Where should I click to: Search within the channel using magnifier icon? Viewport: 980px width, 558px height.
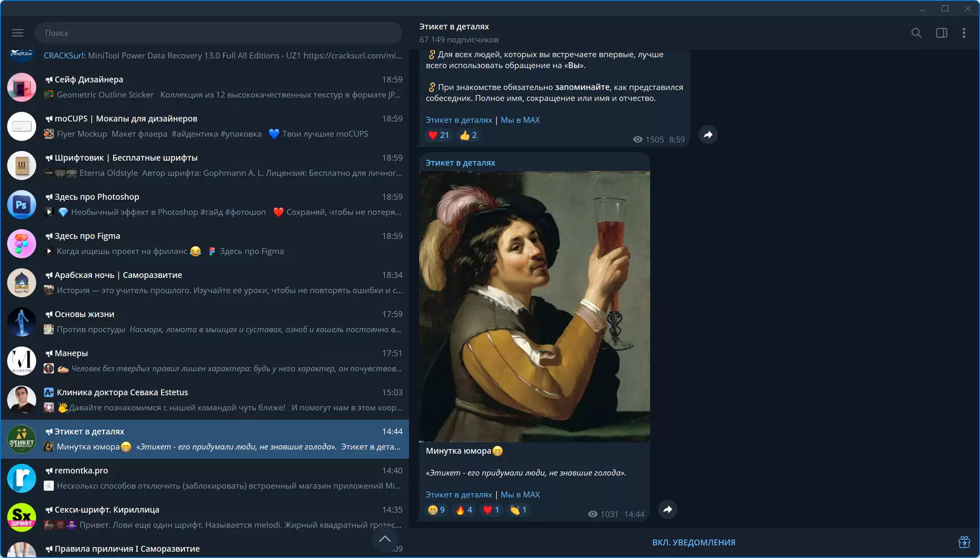pyautogui.click(x=916, y=33)
